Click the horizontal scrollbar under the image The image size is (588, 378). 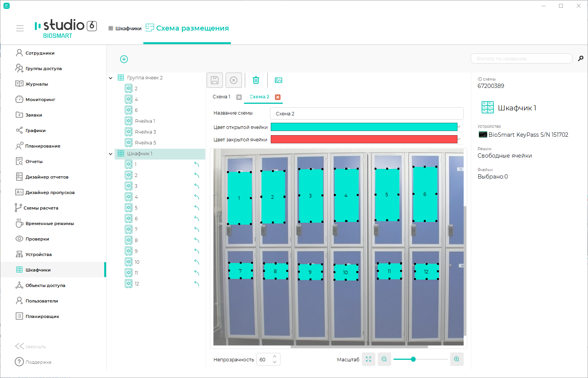point(359,347)
